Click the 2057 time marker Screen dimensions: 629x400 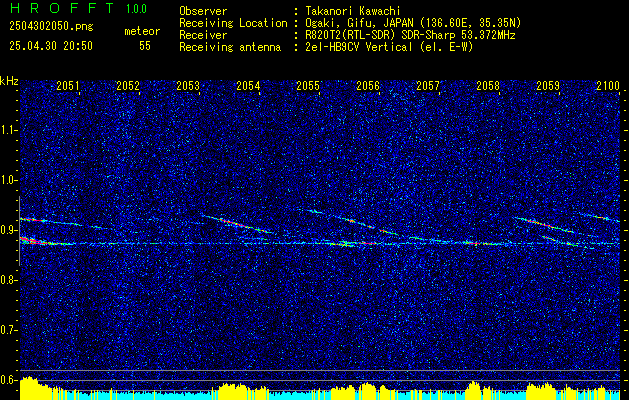(428, 86)
